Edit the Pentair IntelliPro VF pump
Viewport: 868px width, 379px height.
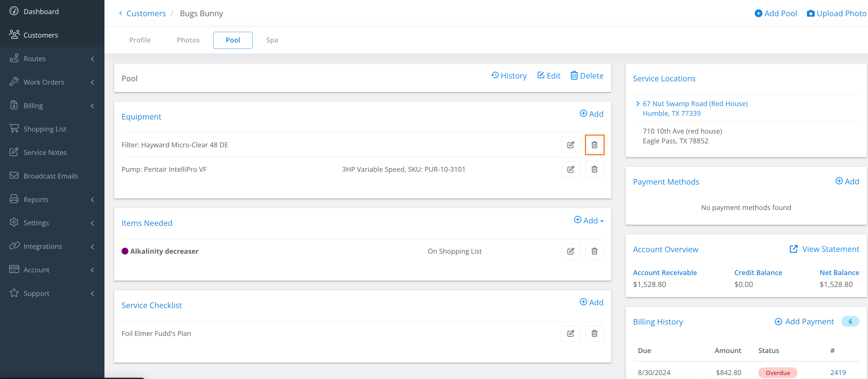point(571,169)
